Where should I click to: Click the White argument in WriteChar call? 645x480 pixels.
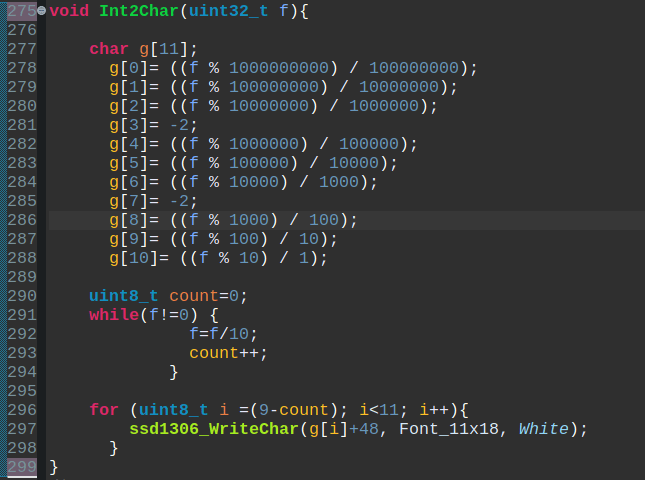(543, 429)
